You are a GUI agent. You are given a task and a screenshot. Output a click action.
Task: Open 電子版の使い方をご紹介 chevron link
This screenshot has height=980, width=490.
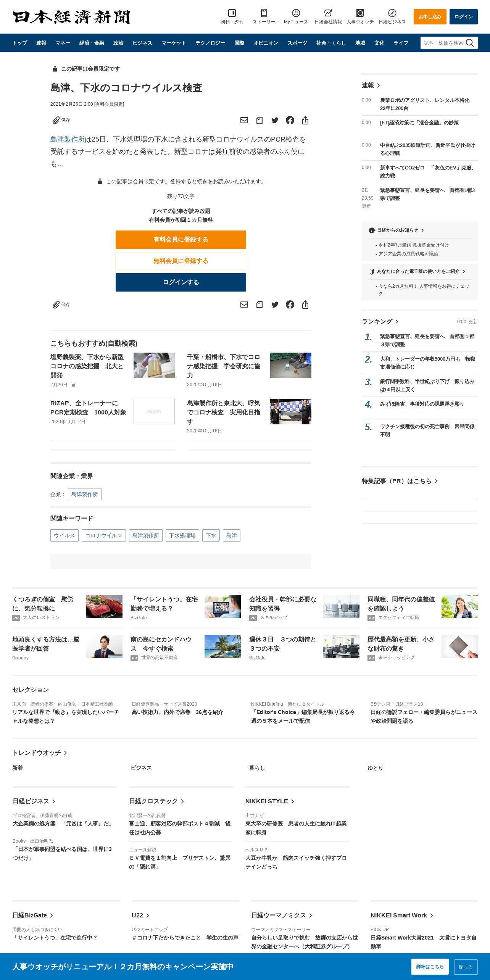[x=417, y=272]
